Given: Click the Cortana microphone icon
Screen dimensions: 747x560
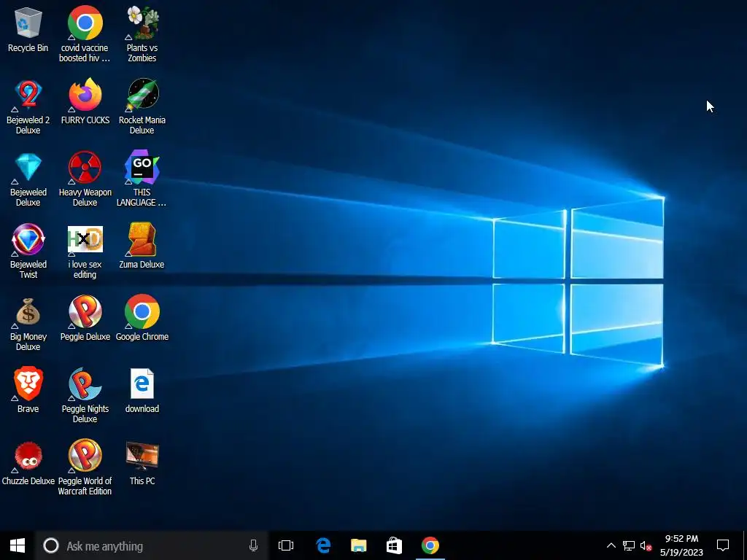Looking at the screenshot, I should click(x=253, y=545).
